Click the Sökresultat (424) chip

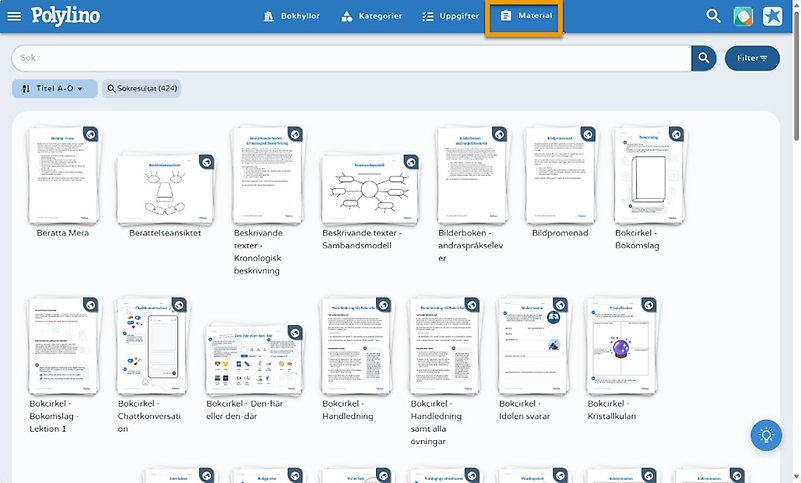click(141, 89)
